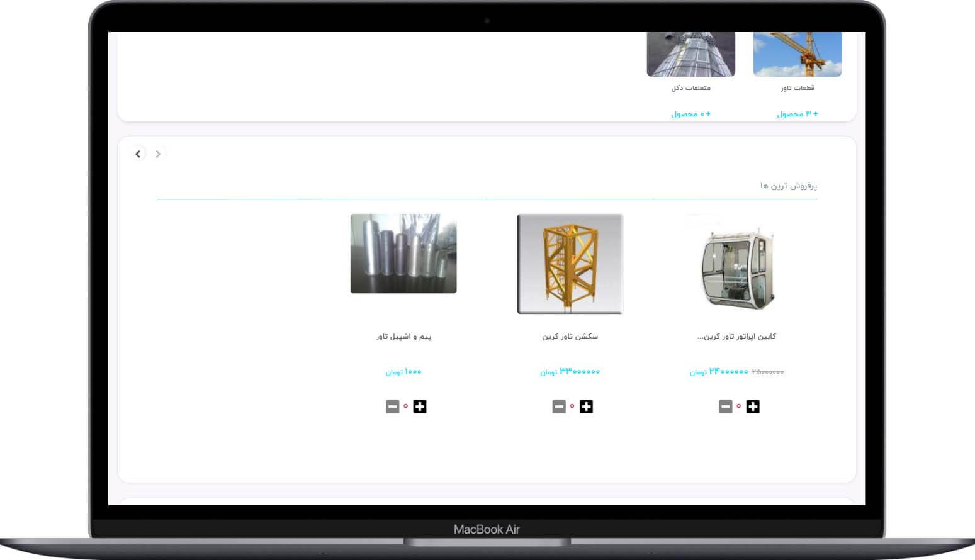Click minus icon under tower crane section
Viewport: 975px width, 560px height.
pyautogui.click(x=559, y=406)
